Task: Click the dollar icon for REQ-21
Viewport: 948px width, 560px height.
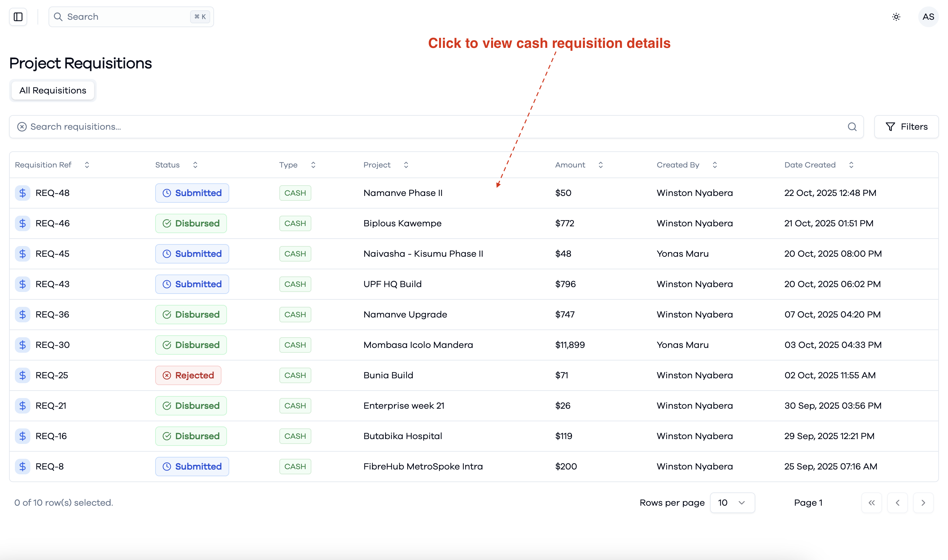Action: point(23,406)
